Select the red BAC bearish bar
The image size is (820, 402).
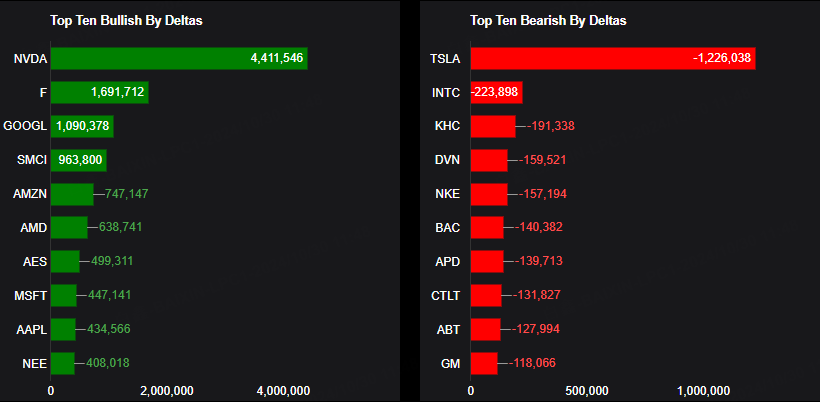tap(487, 228)
